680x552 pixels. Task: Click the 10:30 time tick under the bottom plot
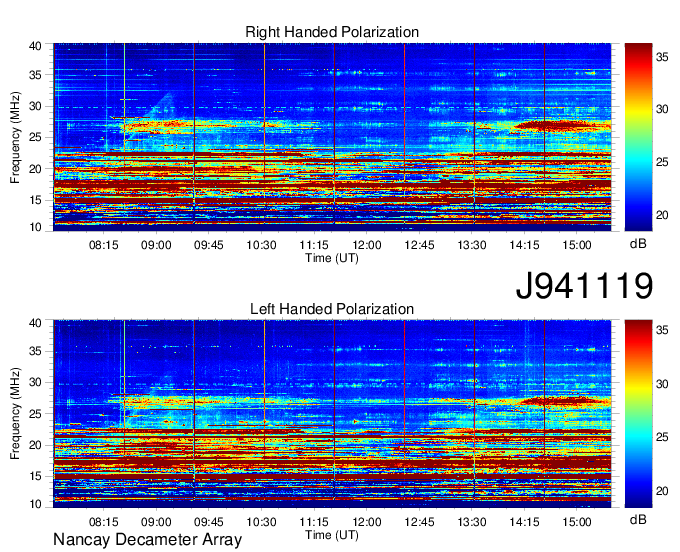coord(262,522)
